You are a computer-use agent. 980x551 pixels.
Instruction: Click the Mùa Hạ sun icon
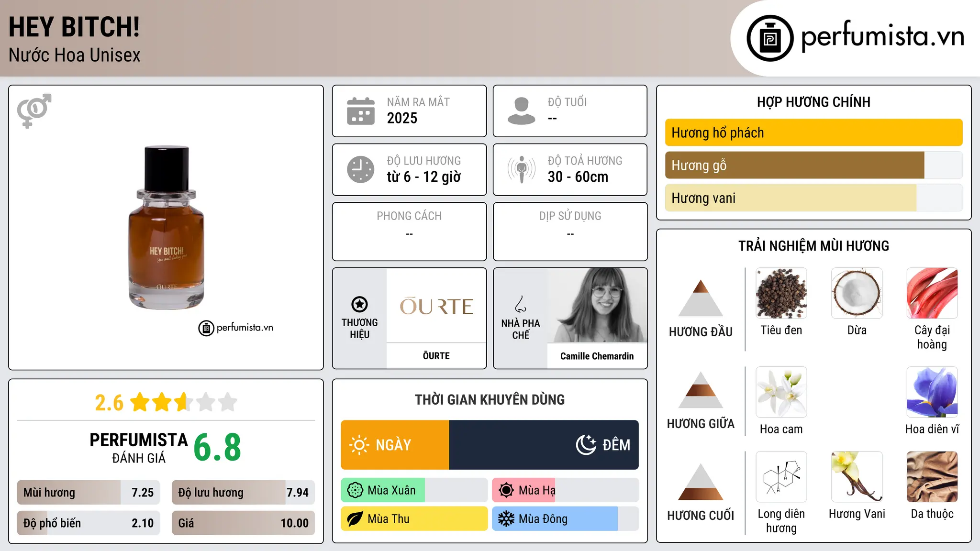point(506,490)
